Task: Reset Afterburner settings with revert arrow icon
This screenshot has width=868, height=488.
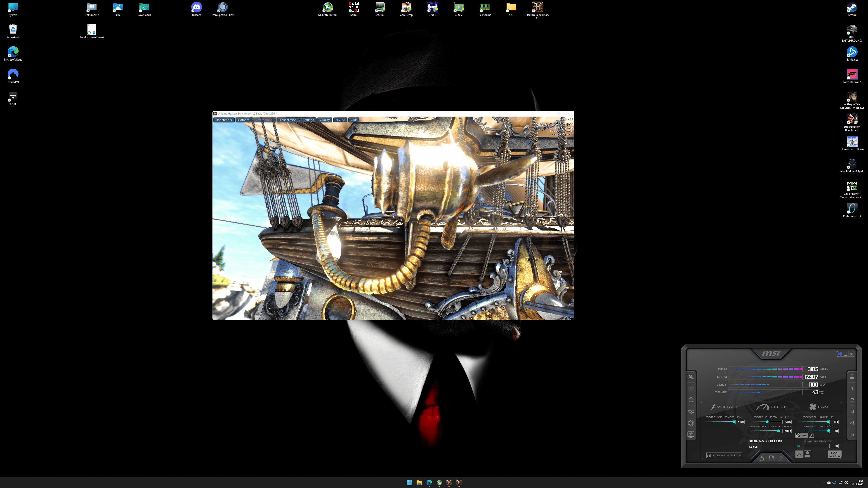Action: (x=762, y=458)
